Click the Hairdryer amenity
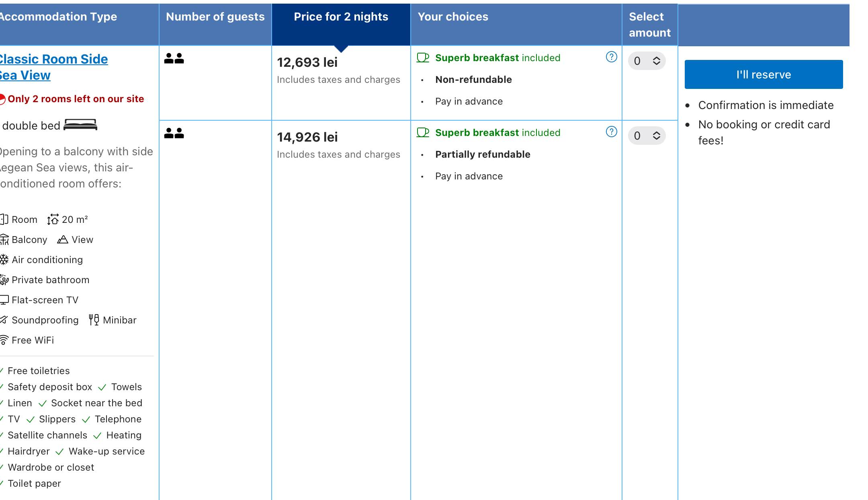This screenshot has height=500, width=868. (x=29, y=451)
